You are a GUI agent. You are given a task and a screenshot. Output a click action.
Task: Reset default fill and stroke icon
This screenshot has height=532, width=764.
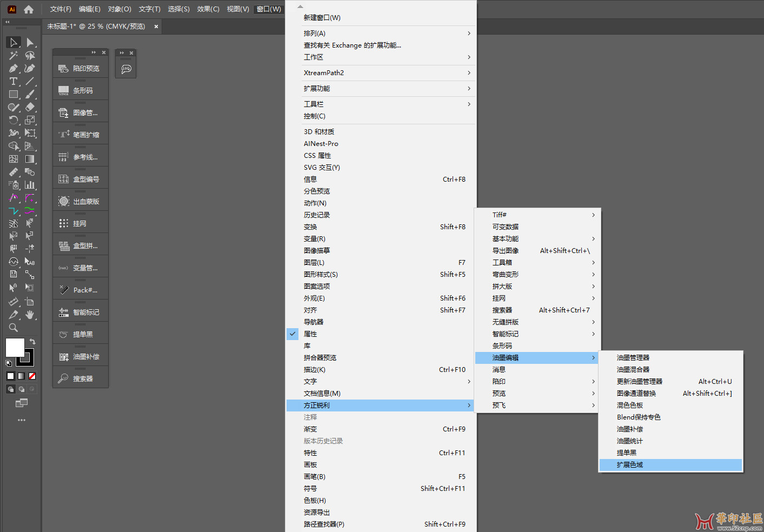pyautogui.click(x=9, y=363)
